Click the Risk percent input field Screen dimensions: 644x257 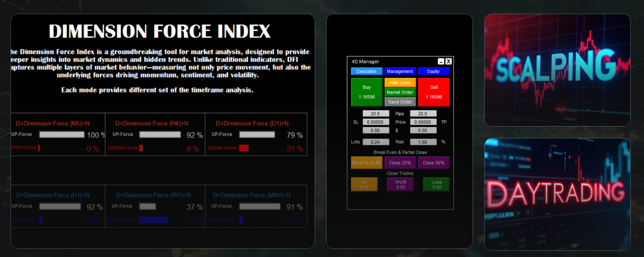pyautogui.click(x=423, y=142)
